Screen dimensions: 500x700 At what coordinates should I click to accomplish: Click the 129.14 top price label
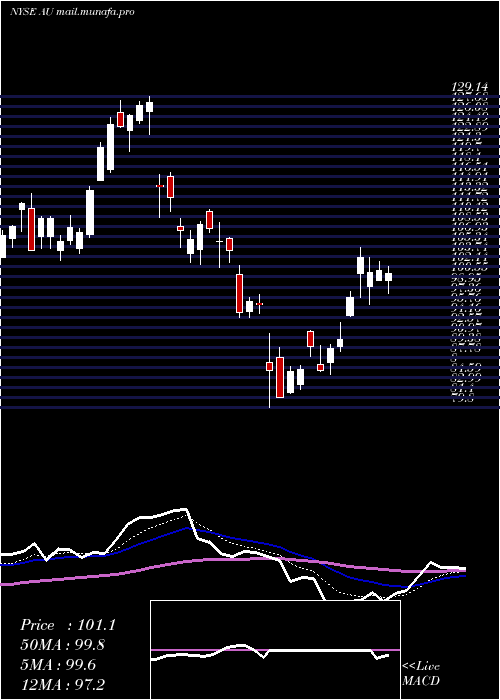click(470, 88)
